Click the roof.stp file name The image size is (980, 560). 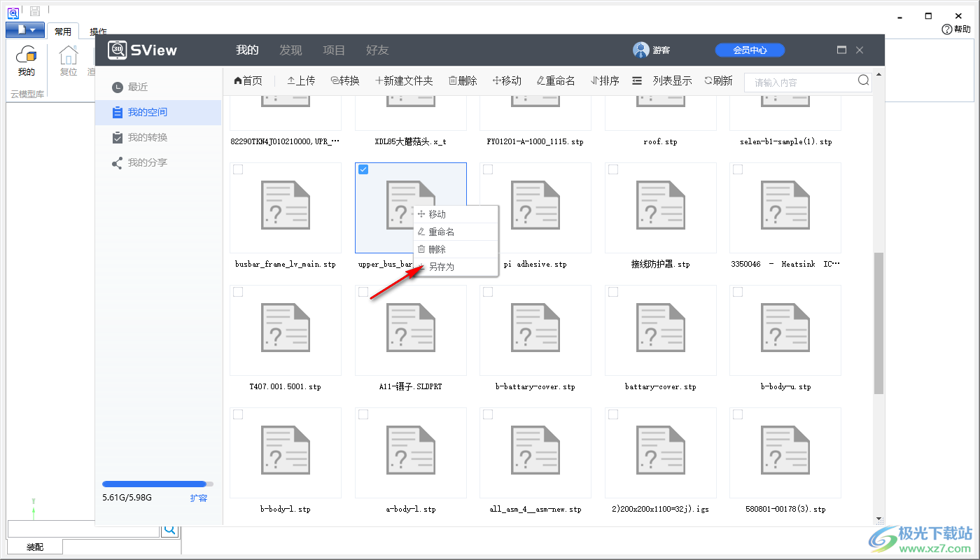pos(661,141)
